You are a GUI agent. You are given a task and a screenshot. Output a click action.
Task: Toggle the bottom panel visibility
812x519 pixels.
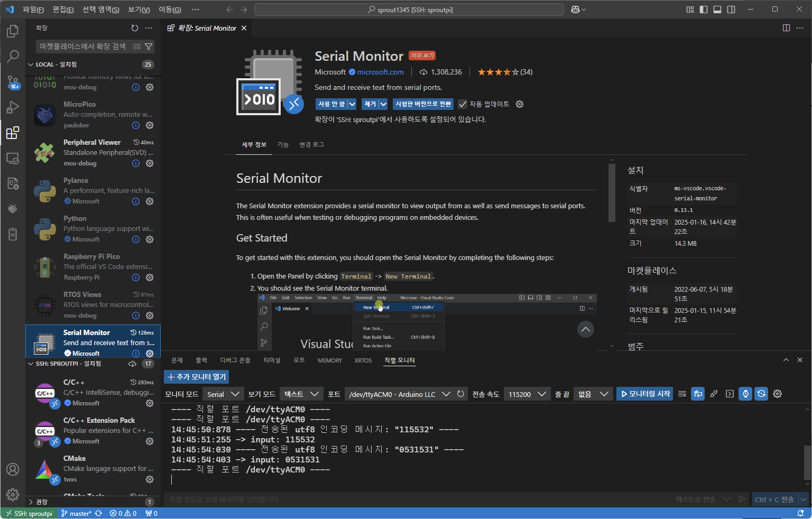(717, 10)
